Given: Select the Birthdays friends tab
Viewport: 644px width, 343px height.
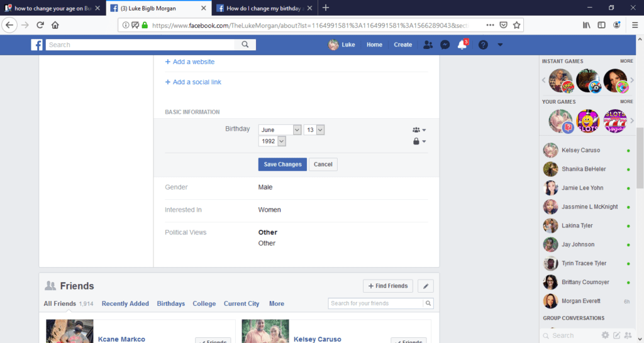Looking at the screenshot, I should point(171,303).
